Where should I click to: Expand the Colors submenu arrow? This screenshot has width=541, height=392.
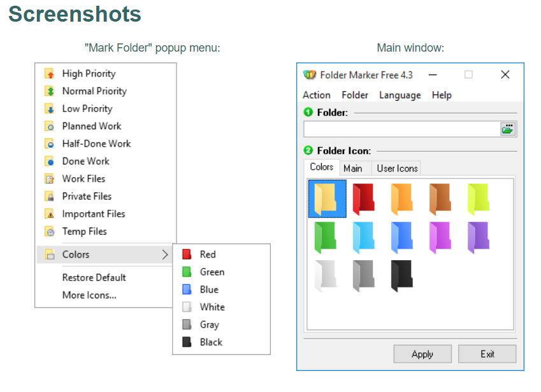pyautogui.click(x=165, y=255)
